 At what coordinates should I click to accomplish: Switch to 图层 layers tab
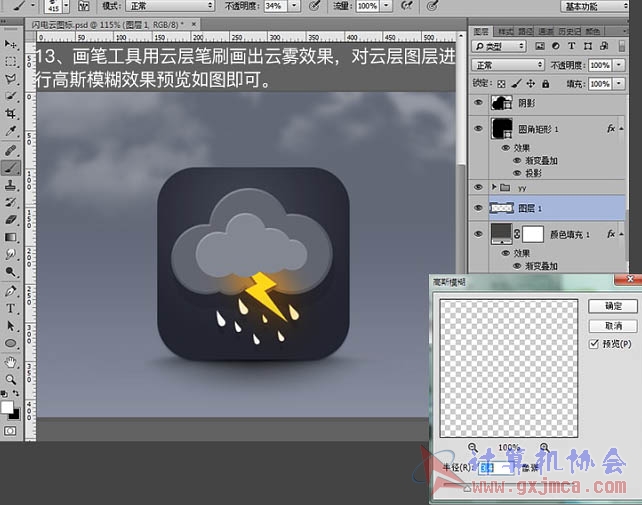click(481, 32)
